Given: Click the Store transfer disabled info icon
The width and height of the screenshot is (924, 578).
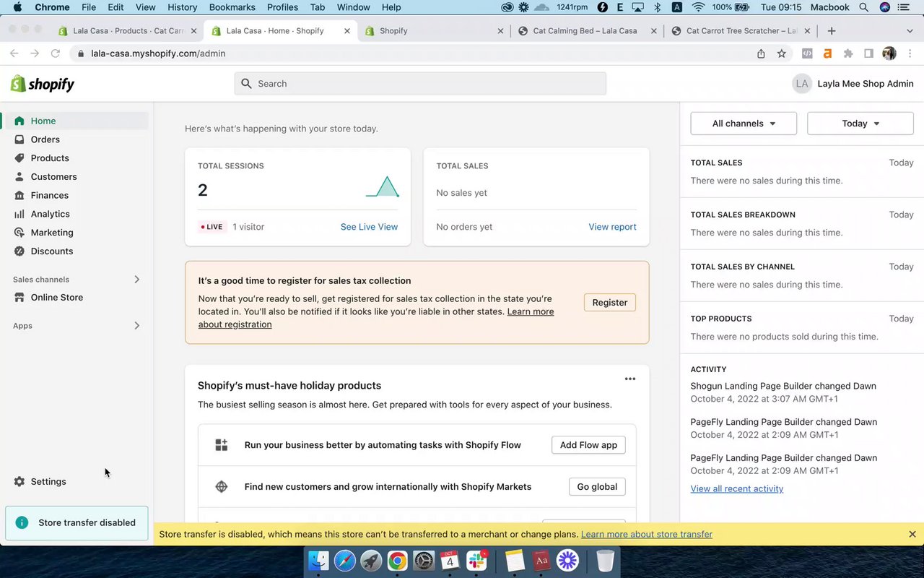Looking at the screenshot, I should click(22, 522).
